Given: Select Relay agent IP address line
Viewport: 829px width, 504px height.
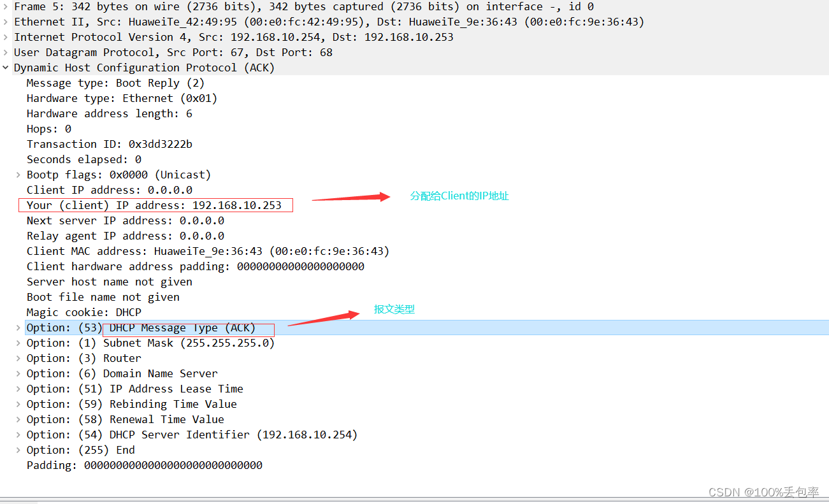Looking at the screenshot, I should click(x=125, y=236).
